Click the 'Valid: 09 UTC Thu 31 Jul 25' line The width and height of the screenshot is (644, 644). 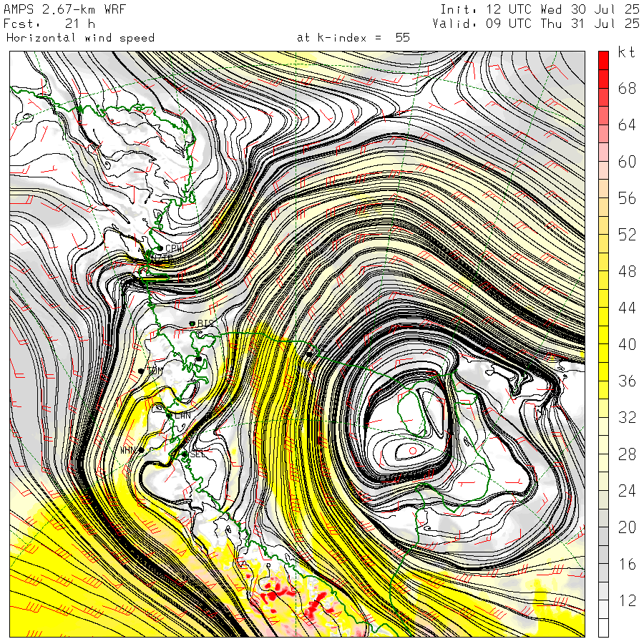536,24
